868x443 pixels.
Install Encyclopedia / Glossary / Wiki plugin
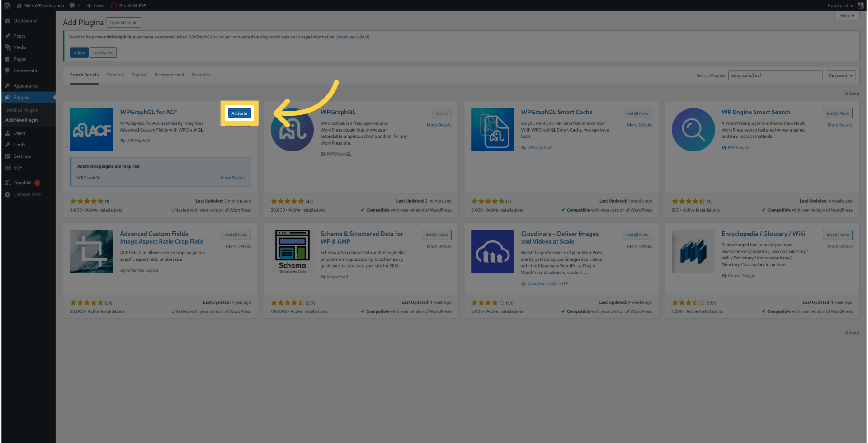pos(838,235)
